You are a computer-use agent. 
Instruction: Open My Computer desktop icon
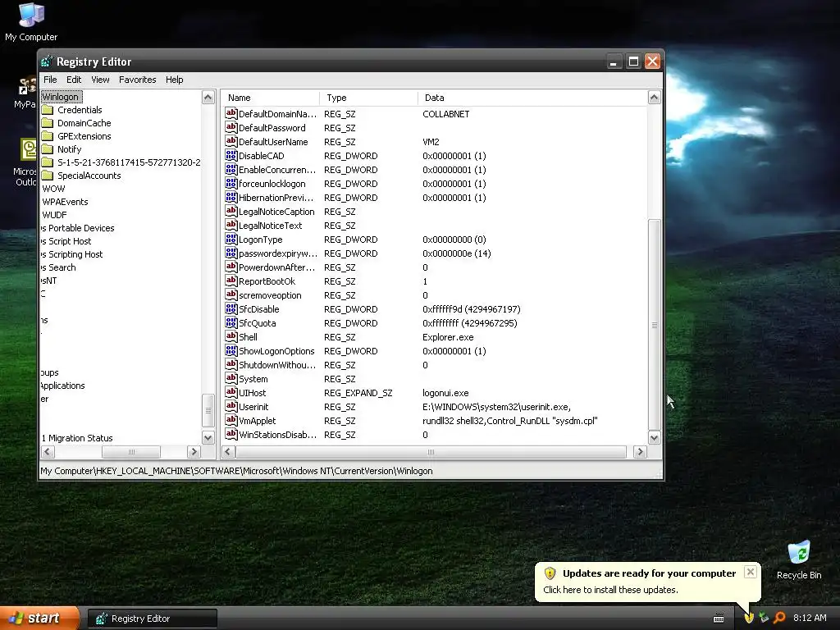31,22
